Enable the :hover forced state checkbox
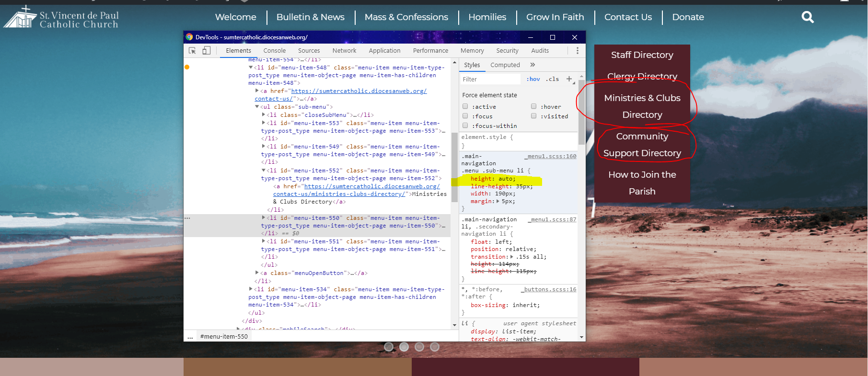Screen dimensions: 868x376 pos(533,106)
